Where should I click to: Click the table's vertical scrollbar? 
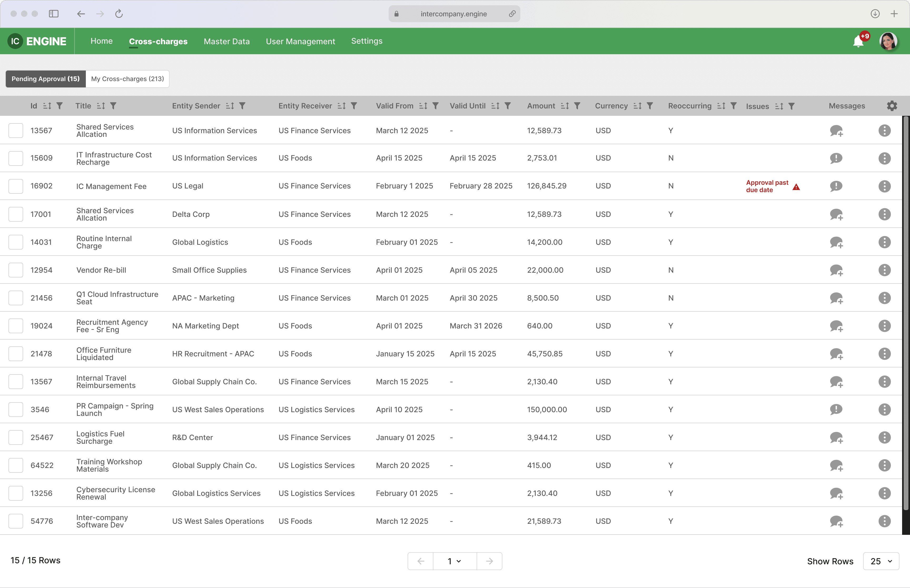906,313
